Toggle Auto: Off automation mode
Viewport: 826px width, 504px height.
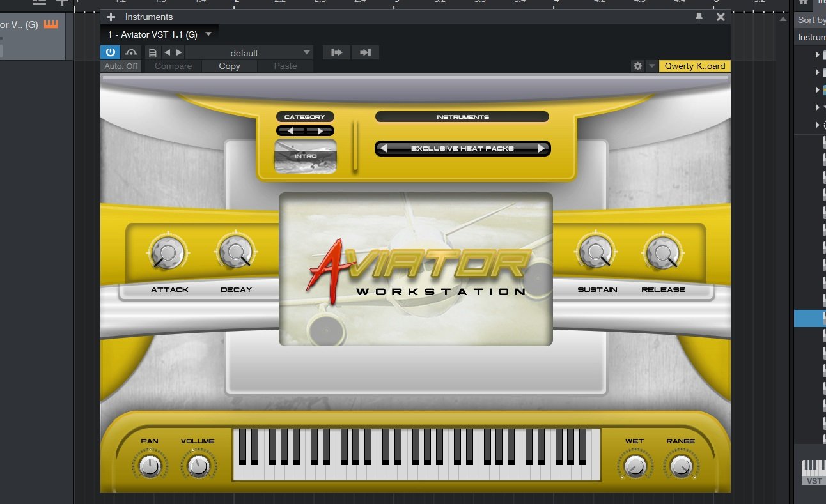pos(121,66)
